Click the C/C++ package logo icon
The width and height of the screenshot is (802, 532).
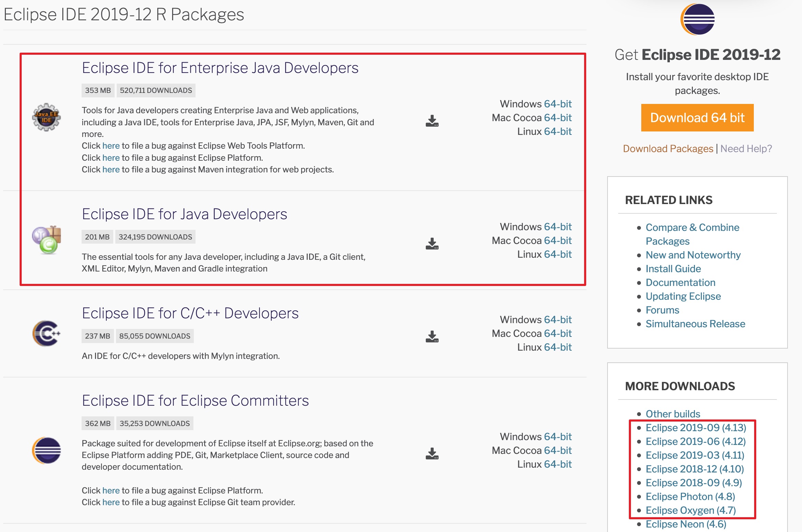(x=46, y=333)
